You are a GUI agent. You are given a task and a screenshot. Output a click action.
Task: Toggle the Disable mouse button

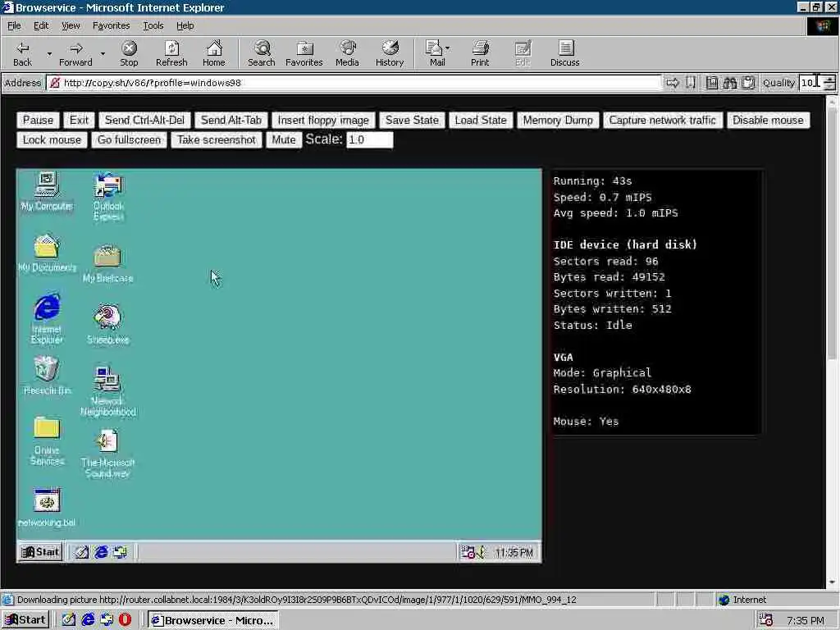click(768, 120)
